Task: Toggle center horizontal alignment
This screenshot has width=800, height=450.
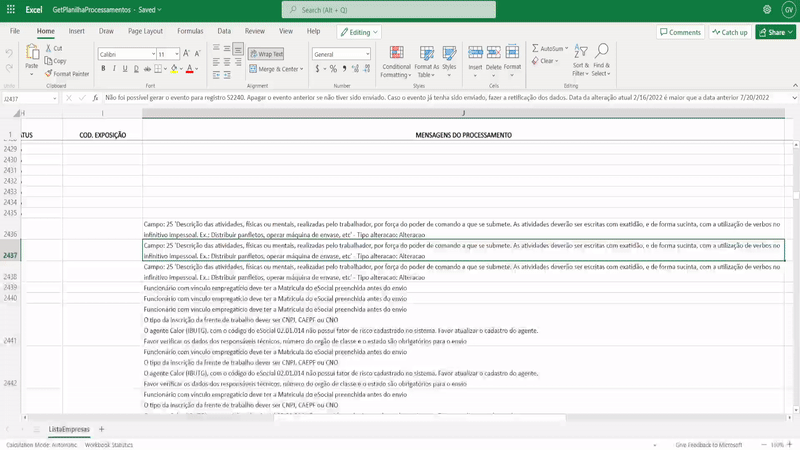Action: point(227,62)
